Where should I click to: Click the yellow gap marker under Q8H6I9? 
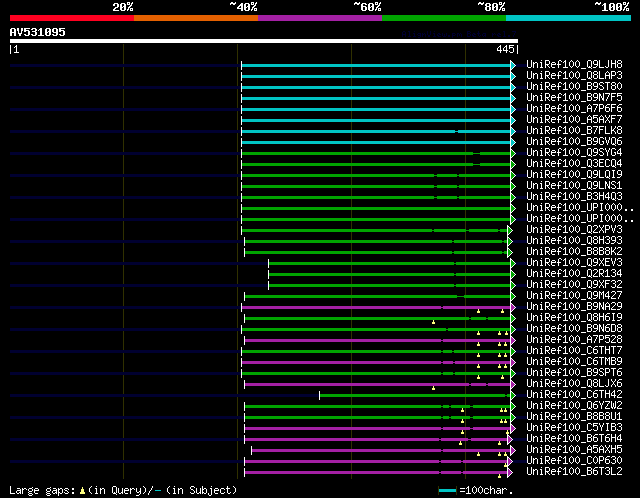click(433, 322)
